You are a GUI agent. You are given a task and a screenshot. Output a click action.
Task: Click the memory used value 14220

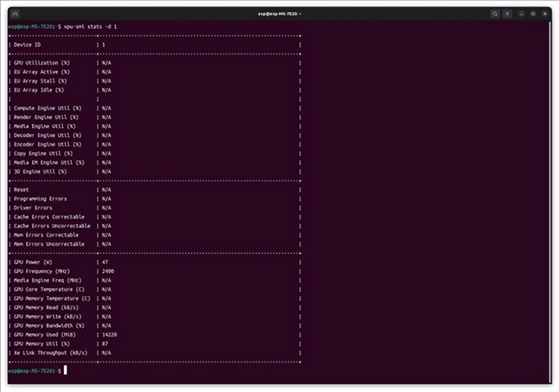(x=109, y=334)
